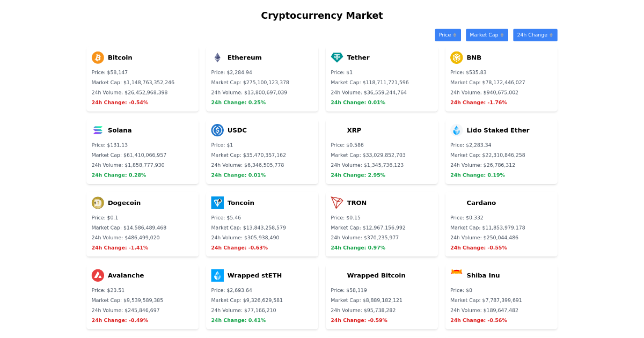Click the Bitcoin logo icon
Image resolution: width=644 pixels, height=338 pixels.
97,57
